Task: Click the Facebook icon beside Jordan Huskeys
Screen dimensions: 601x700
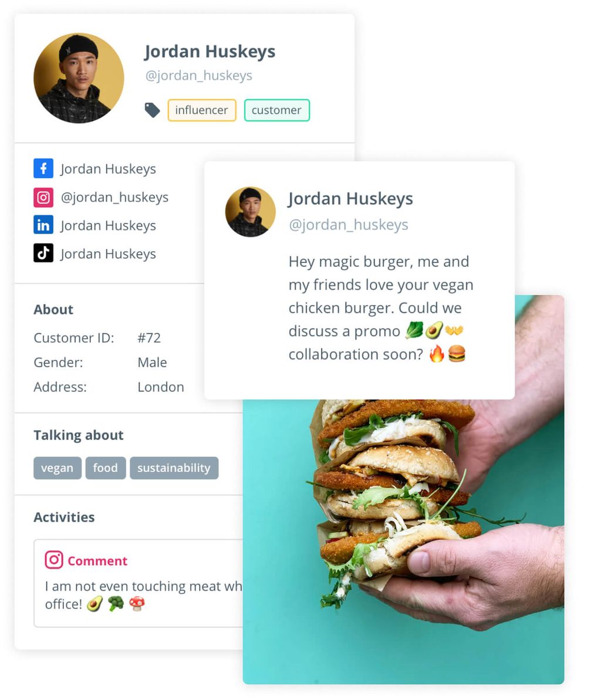Action: (43, 168)
